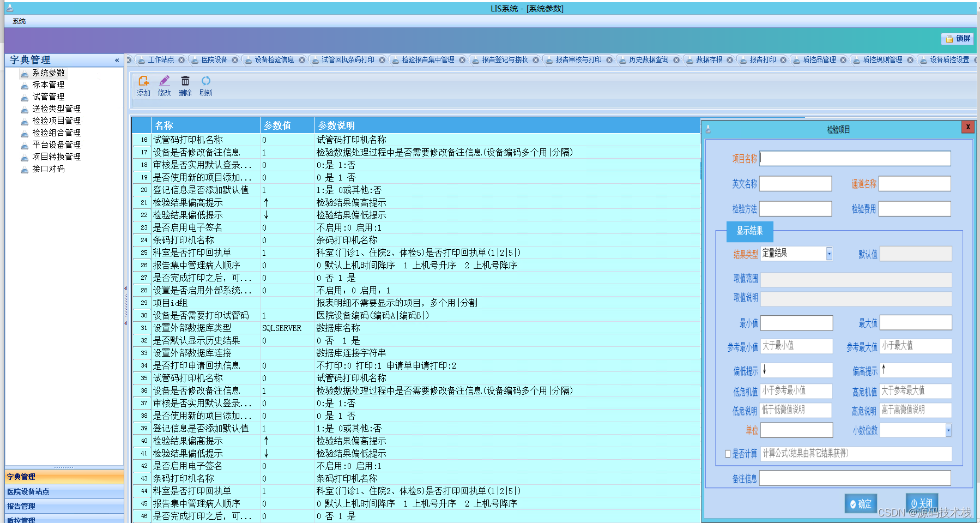Click the 修改 (edit) pencil icon
This screenshot has height=523, width=980.
tap(164, 86)
